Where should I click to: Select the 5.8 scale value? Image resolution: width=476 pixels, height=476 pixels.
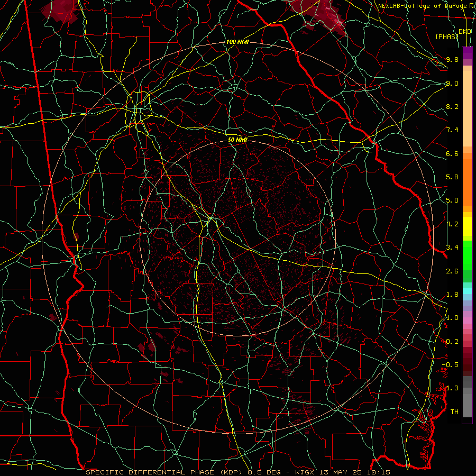click(452, 177)
